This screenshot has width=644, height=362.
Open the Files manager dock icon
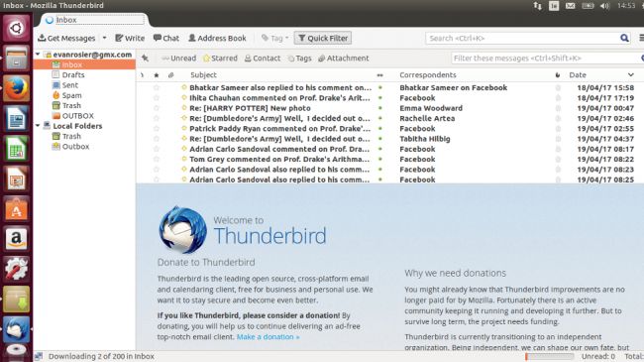pyautogui.click(x=16, y=58)
